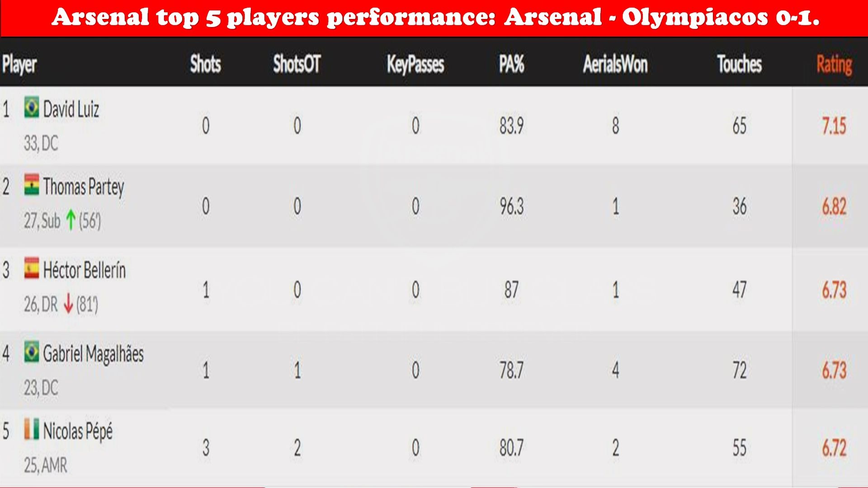Click the Spain flag beside Héctor Bellerín

pyautogui.click(x=32, y=268)
